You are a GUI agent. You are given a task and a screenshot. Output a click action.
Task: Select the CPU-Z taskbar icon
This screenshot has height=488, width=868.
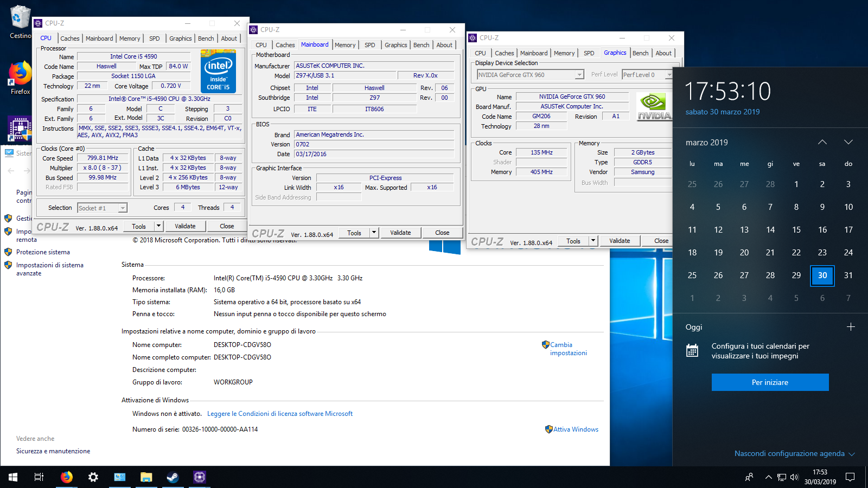[x=200, y=477]
